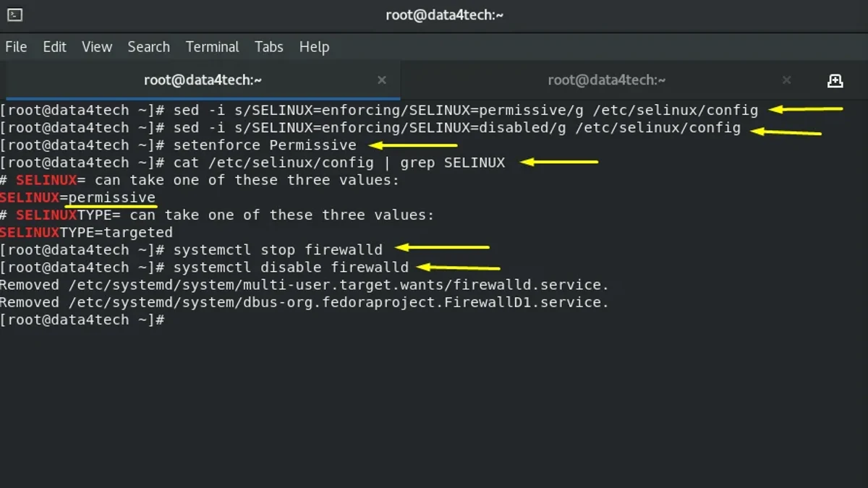The width and height of the screenshot is (868, 488).
Task: Close the first root@data4tech tab
Action: (382, 80)
